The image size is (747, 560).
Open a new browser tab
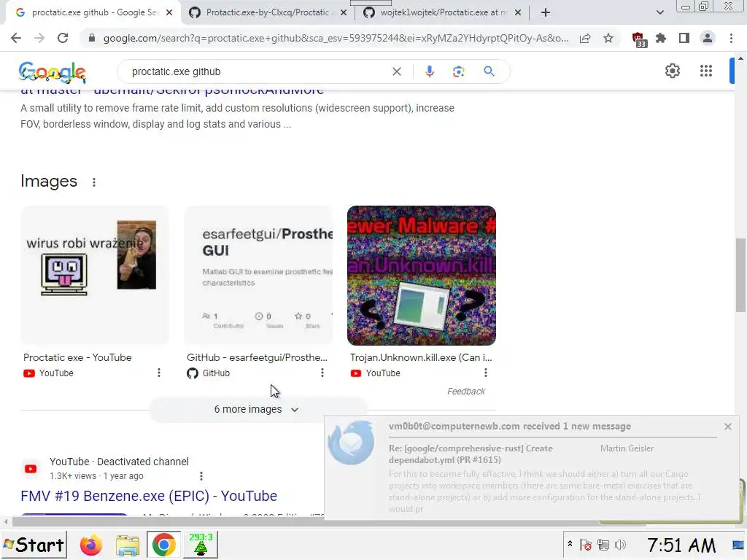(x=546, y=12)
